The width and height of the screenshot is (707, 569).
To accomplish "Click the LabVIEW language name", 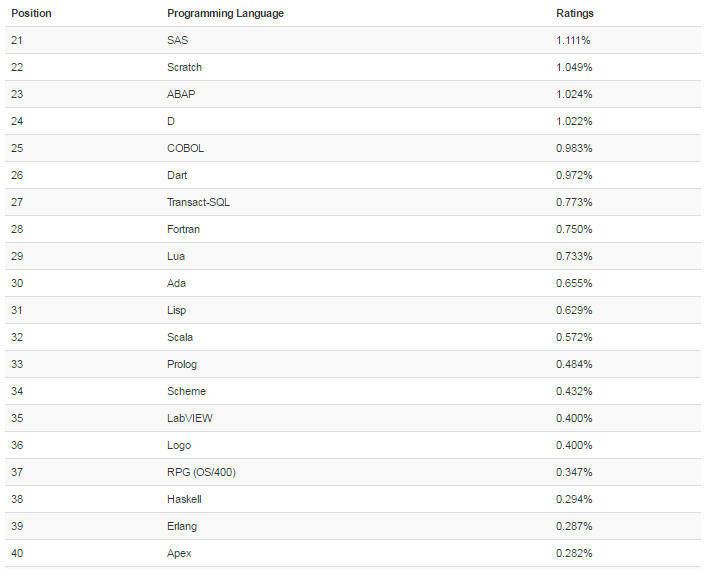I will 187,418.
